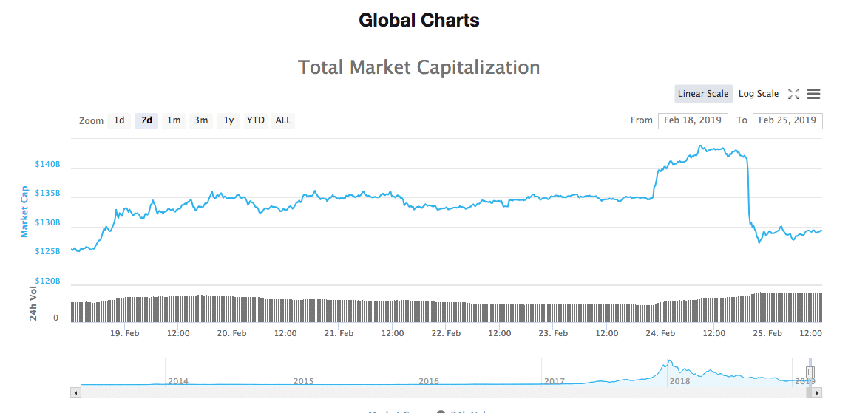Viewport: 868px width, 413px height.
Task: Select the 1y zoom range
Action: (228, 120)
